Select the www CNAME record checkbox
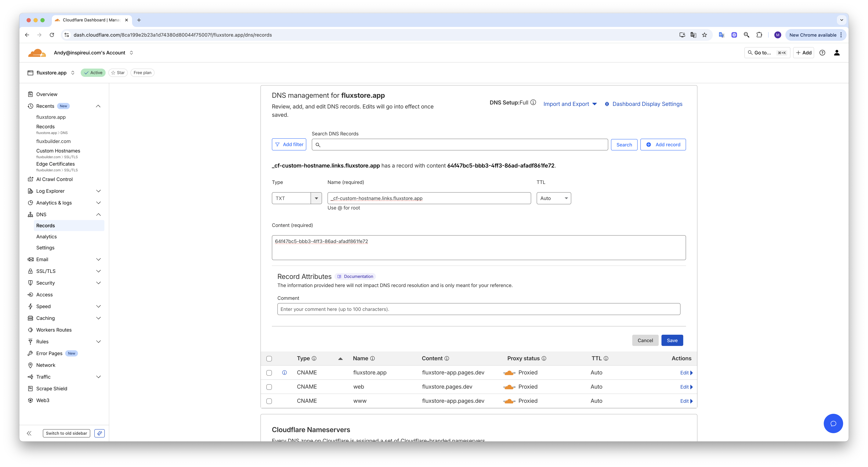This screenshot has height=467, width=868. (x=269, y=401)
